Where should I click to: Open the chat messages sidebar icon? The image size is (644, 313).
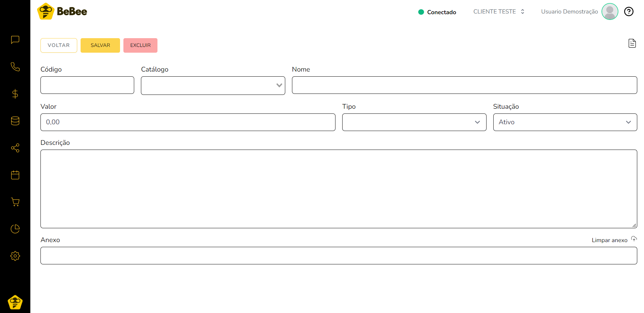coord(15,40)
